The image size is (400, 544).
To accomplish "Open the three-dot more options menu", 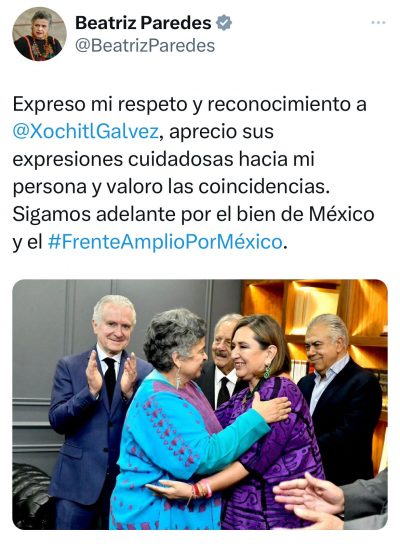I will click(x=378, y=23).
